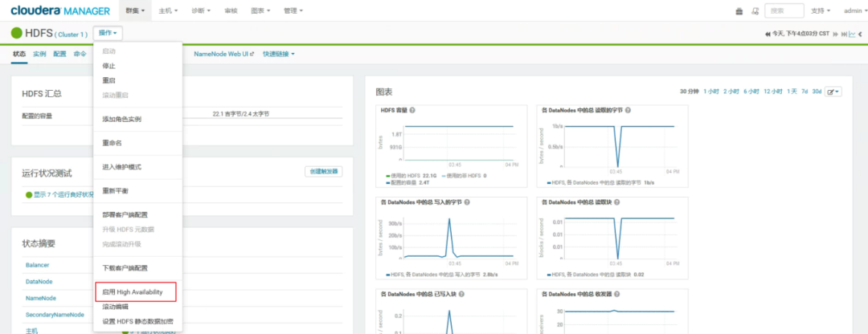Switch to the 配置 tab

(x=59, y=54)
